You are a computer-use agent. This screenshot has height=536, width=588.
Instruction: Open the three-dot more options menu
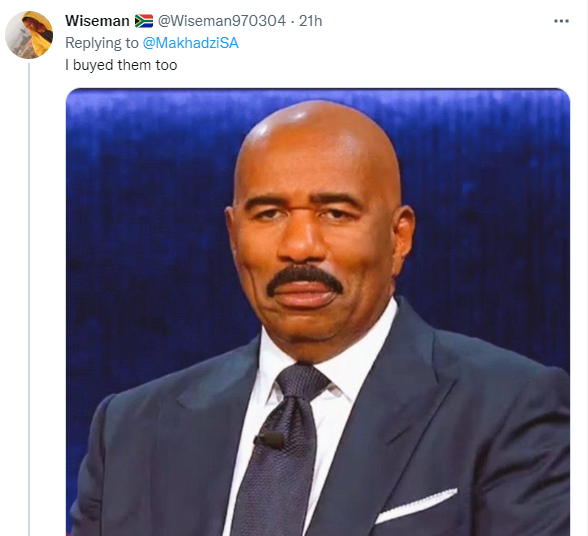pos(561,21)
